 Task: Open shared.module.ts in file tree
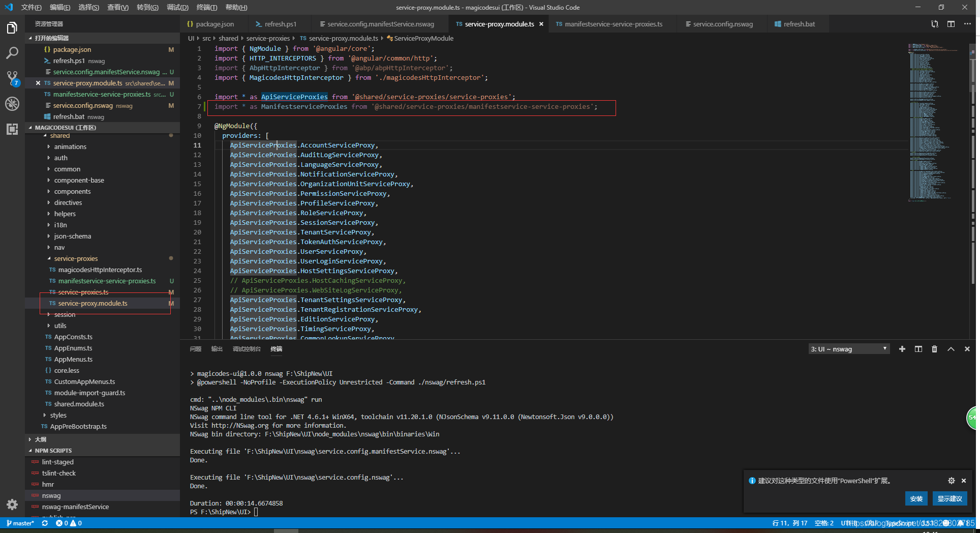tap(79, 404)
